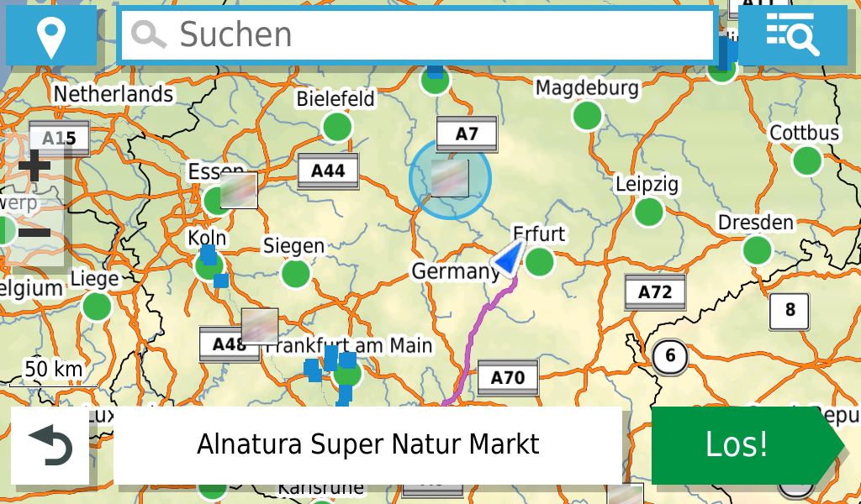Tap the blue vehicle position arrow
Screen dimensions: 861x504
(x=509, y=258)
